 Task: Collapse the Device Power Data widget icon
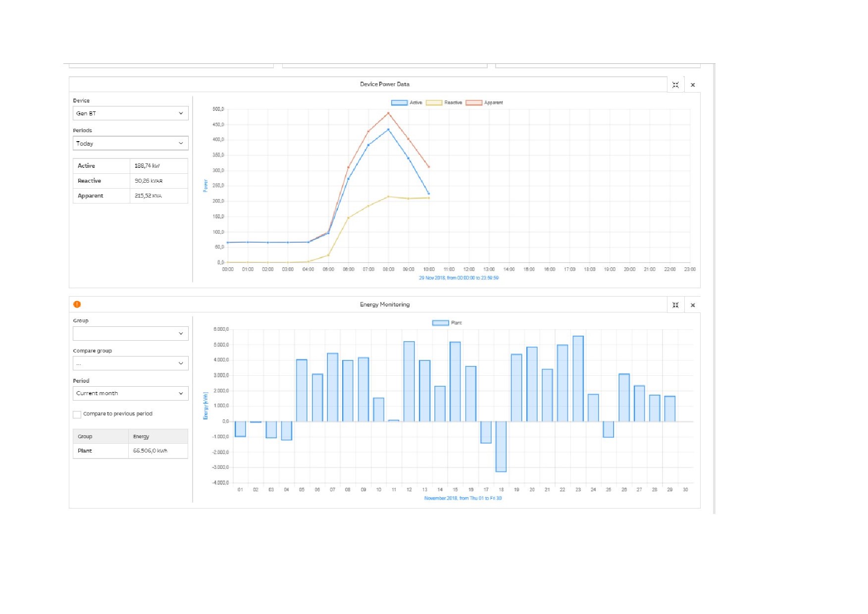(x=675, y=85)
